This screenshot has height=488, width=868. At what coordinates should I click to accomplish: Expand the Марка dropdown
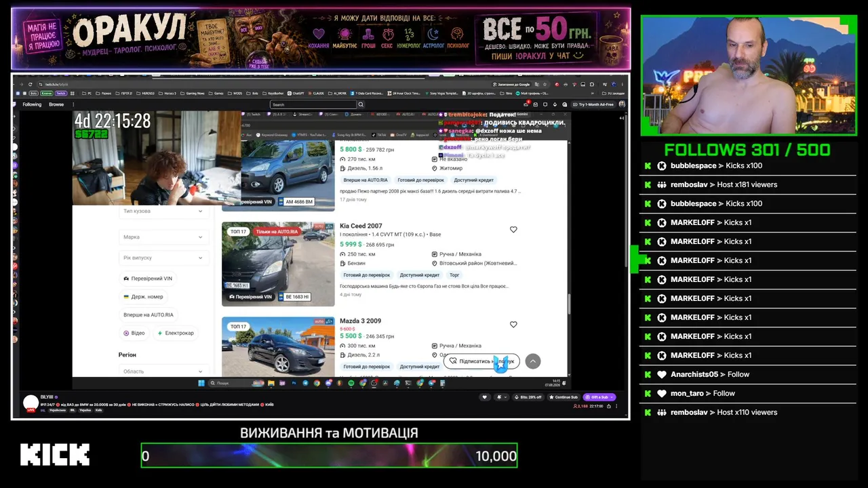click(x=163, y=237)
